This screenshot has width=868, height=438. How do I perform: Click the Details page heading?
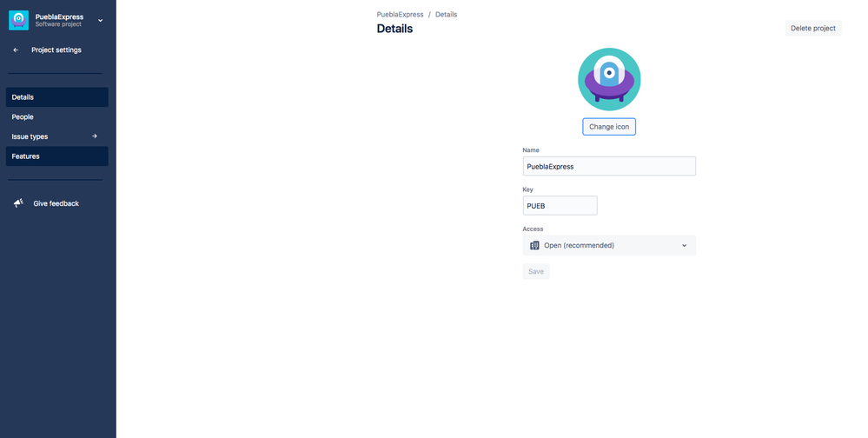pyautogui.click(x=394, y=29)
